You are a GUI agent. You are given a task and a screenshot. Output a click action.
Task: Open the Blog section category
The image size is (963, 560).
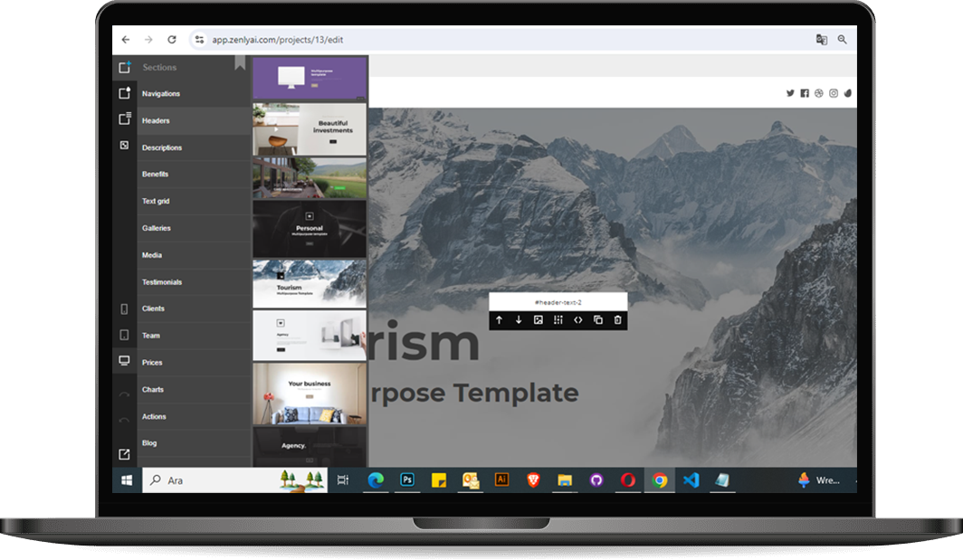[x=194, y=442]
